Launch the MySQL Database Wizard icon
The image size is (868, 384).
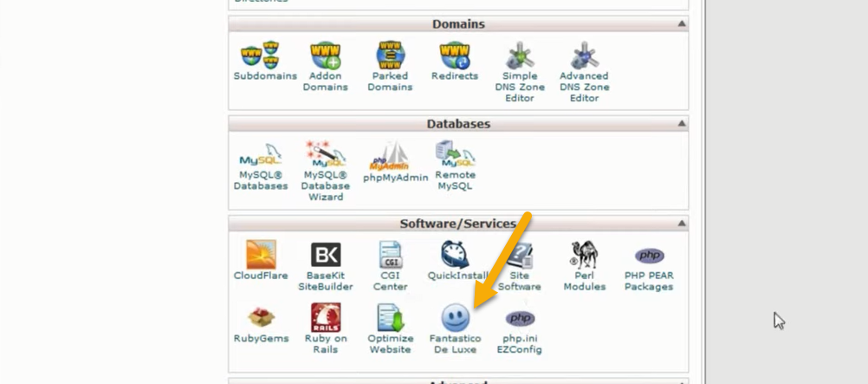click(325, 153)
